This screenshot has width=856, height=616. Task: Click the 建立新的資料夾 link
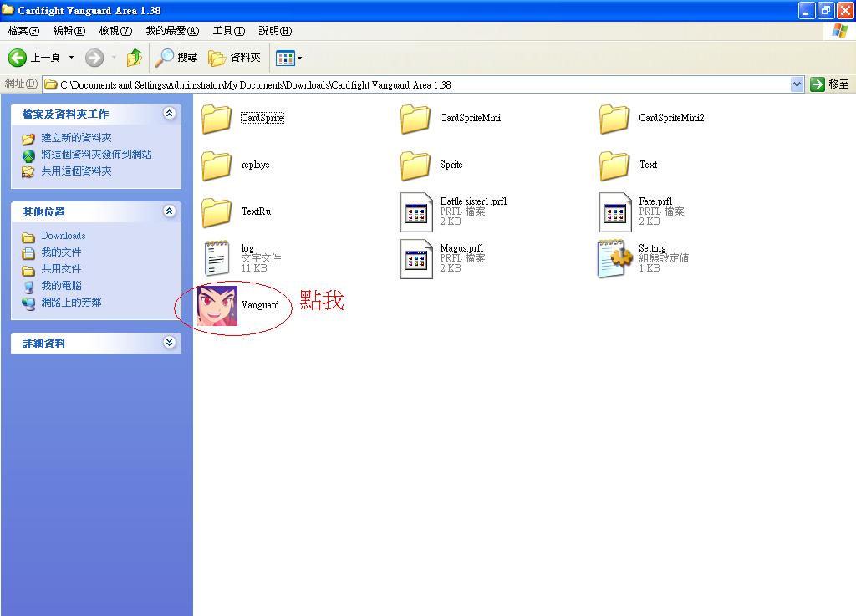coord(76,138)
